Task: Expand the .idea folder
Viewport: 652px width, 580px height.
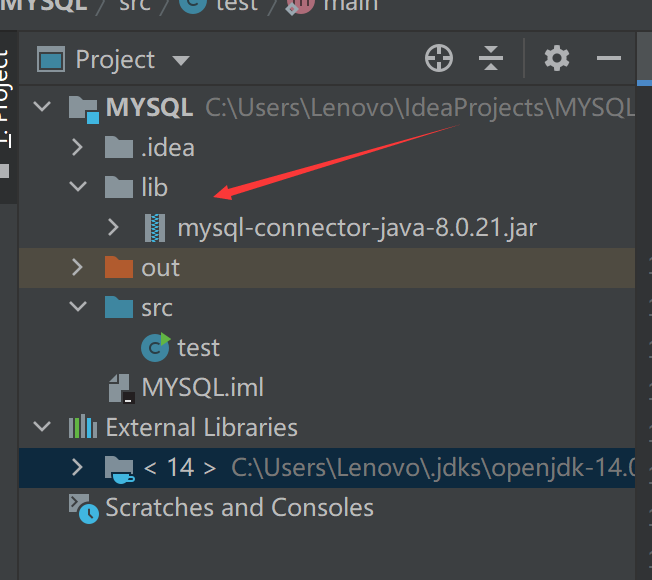Action: point(77,148)
